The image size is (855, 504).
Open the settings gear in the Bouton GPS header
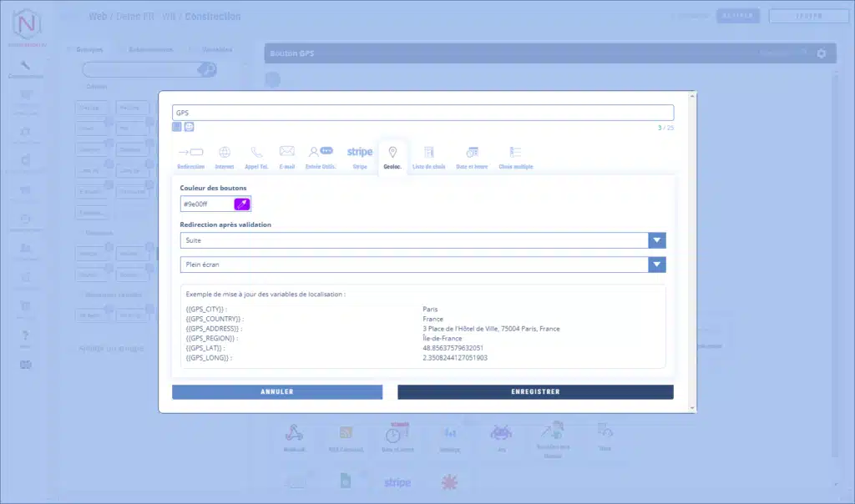(821, 53)
